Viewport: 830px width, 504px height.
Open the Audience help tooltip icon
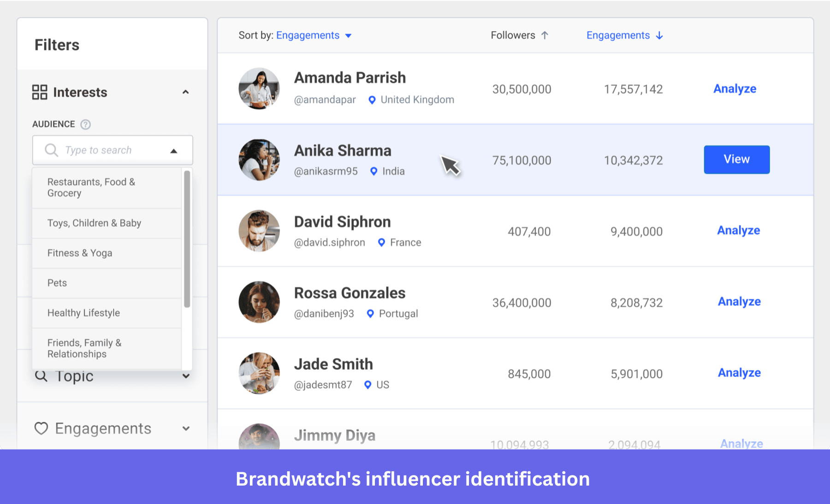[x=86, y=124]
